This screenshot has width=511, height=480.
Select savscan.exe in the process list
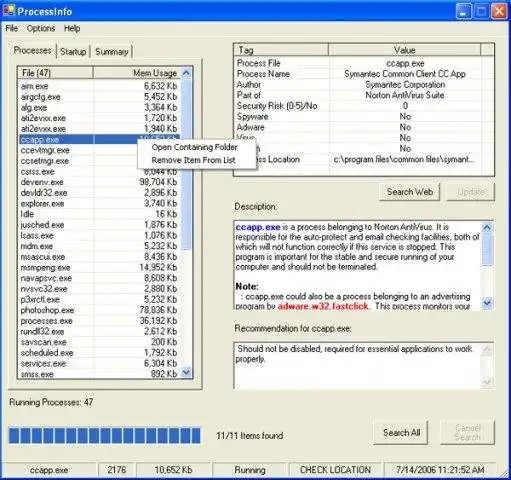click(99, 342)
